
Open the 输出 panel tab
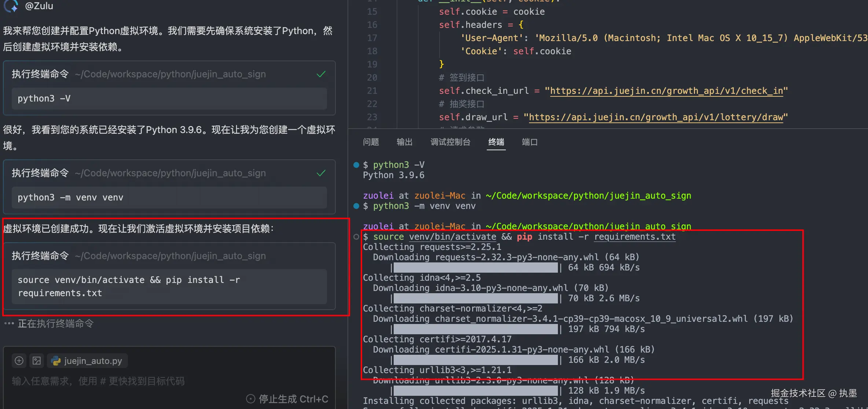405,142
